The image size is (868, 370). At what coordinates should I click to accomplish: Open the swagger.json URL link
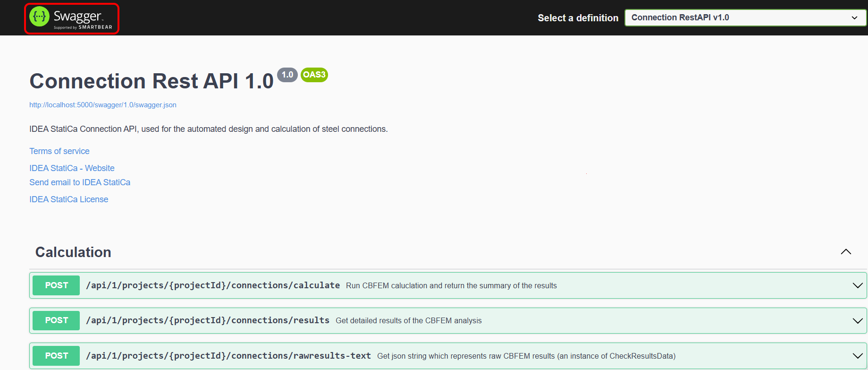[103, 105]
